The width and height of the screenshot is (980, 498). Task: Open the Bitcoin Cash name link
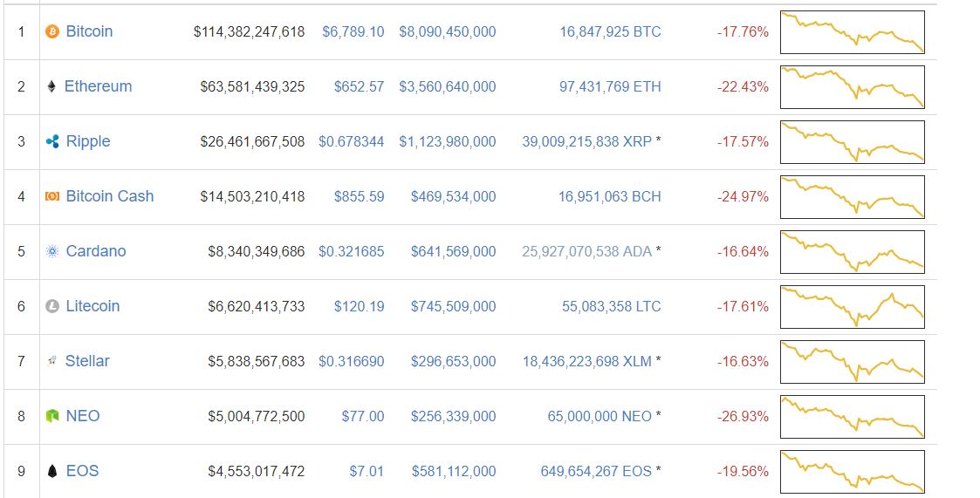coord(109,196)
